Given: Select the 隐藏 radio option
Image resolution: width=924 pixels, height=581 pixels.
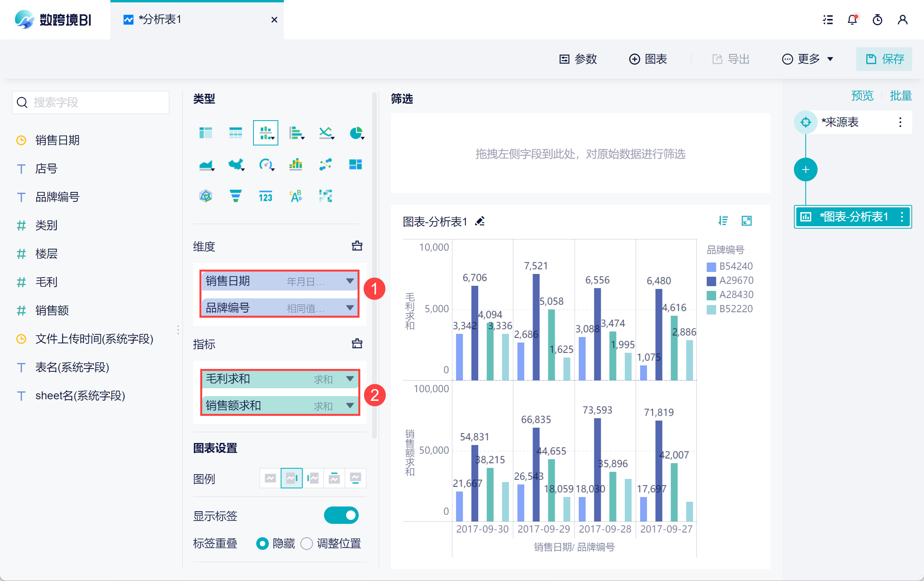Looking at the screenshot, I should click(263, 544).
